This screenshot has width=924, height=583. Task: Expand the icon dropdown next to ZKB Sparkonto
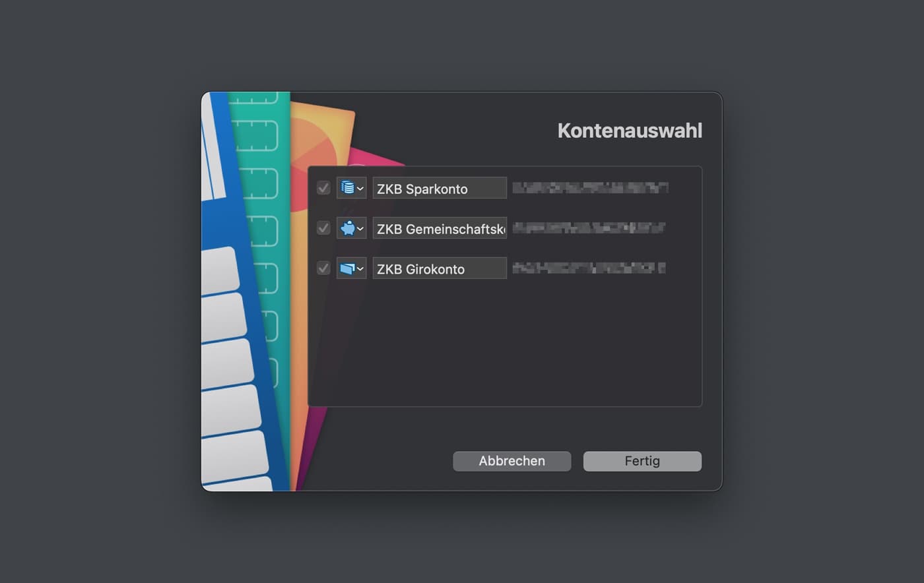[x=360, y=187]
